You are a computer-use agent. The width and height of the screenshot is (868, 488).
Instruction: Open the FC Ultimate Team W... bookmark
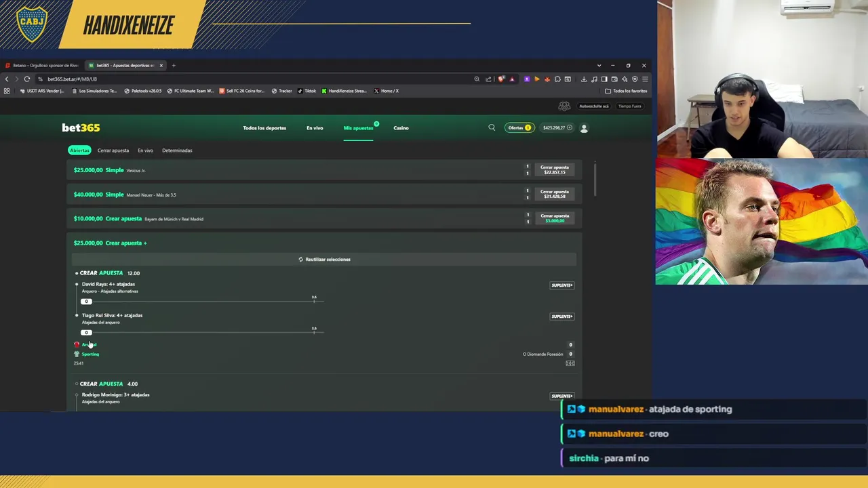point(190,91)
